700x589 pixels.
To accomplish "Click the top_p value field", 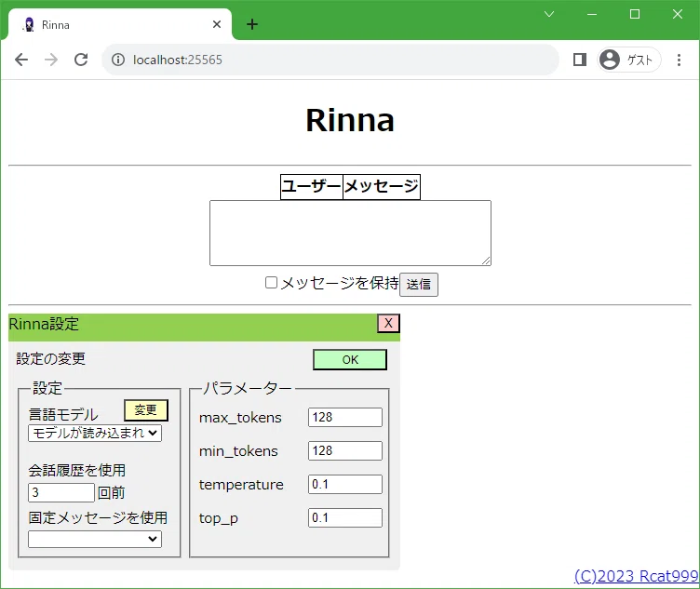I will (x=345, y=517).
